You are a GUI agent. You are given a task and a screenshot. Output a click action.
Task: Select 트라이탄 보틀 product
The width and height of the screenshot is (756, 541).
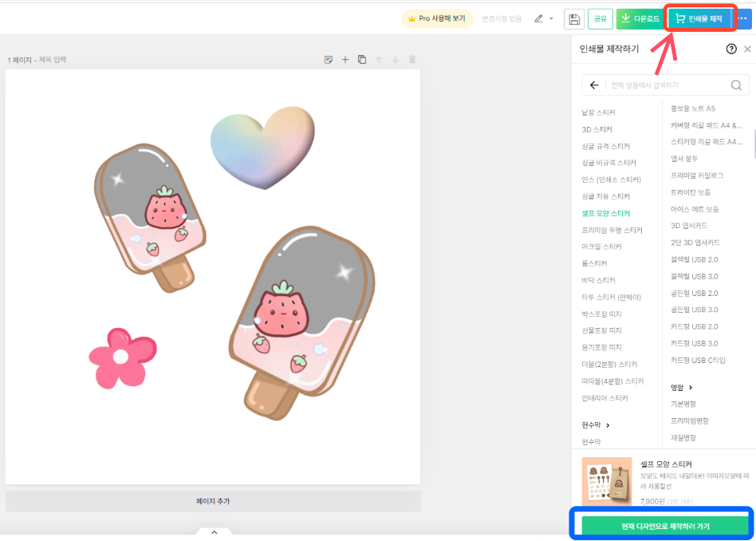691,192
